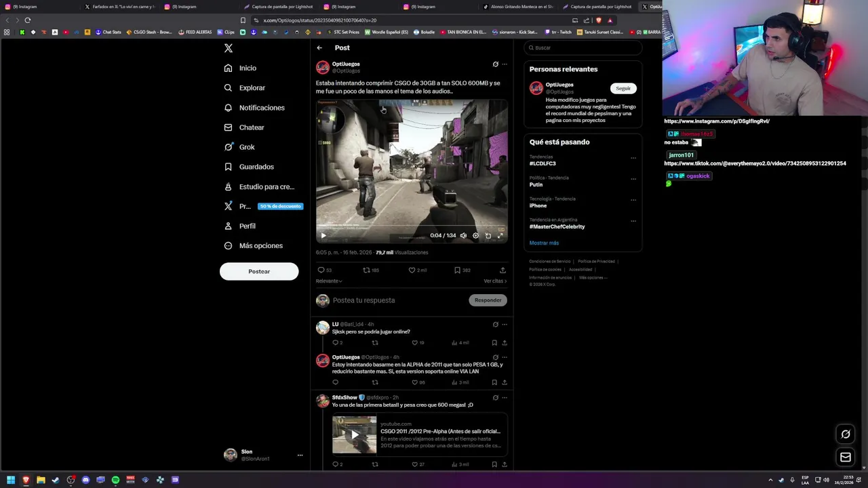Click the Buscar search field

coord(583,47)
